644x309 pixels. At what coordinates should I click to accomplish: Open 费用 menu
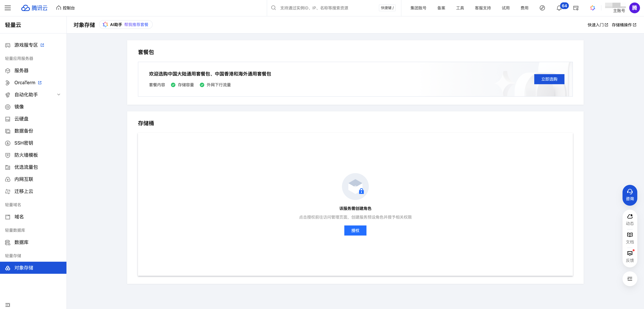click(525, 8)
